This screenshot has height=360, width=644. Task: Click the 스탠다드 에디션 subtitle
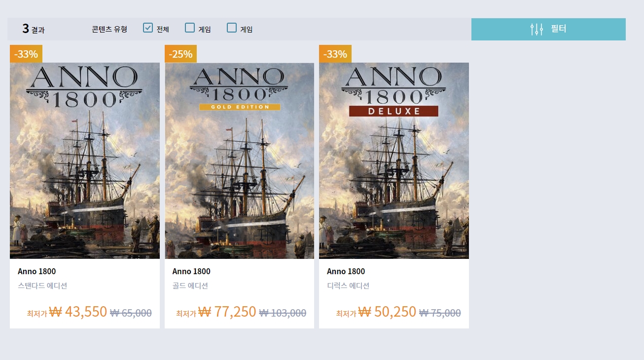click(42, 286)
